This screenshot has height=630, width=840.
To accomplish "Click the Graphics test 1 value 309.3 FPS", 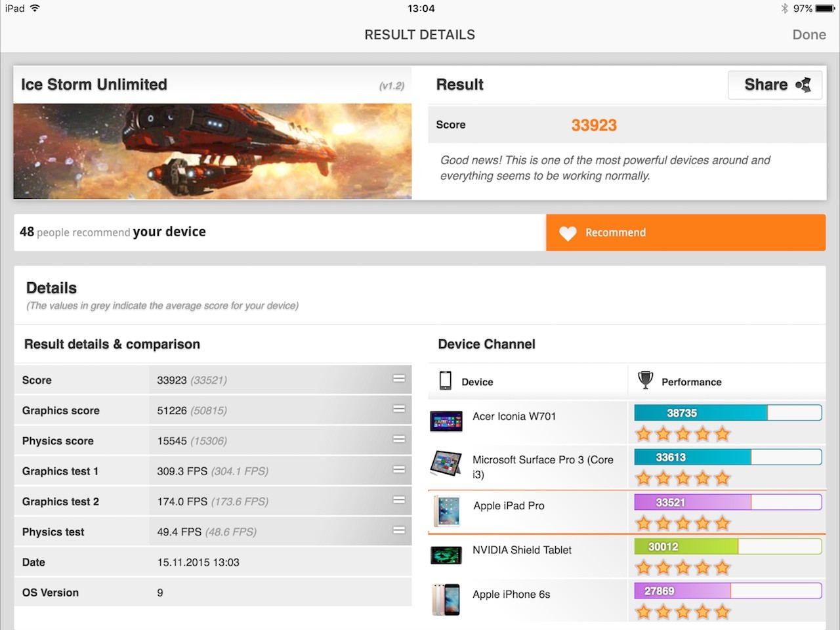I will click(x=182, y=471).
